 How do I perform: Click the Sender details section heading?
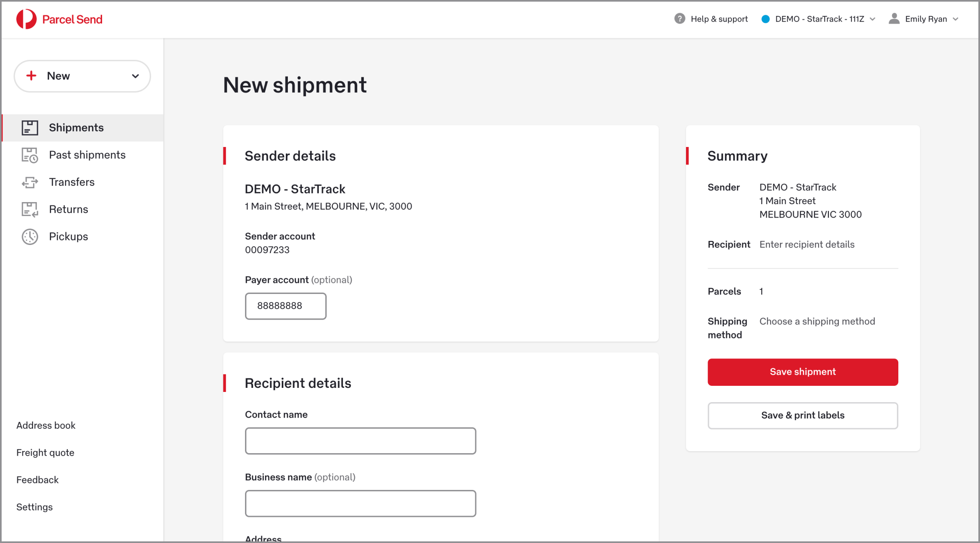coord(290,156)
